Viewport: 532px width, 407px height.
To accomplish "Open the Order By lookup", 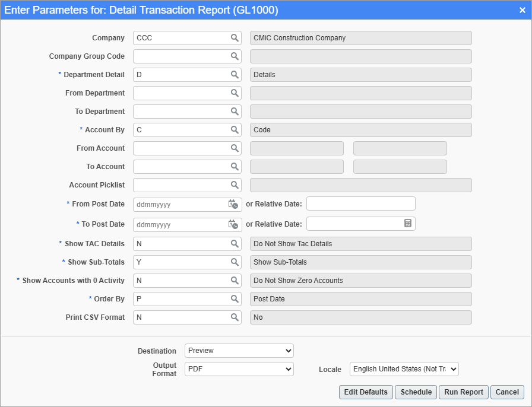I will (235, 298).
